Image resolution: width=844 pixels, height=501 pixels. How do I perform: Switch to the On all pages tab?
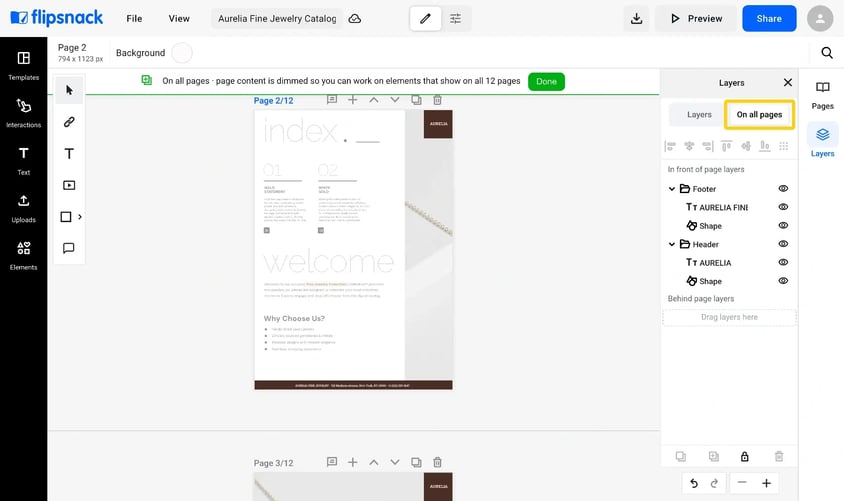point(759,115)
